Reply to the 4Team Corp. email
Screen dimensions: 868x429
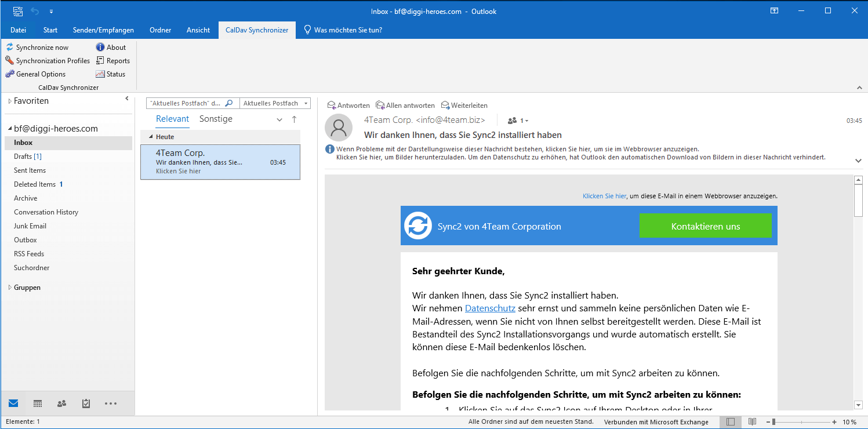(348, 106)
